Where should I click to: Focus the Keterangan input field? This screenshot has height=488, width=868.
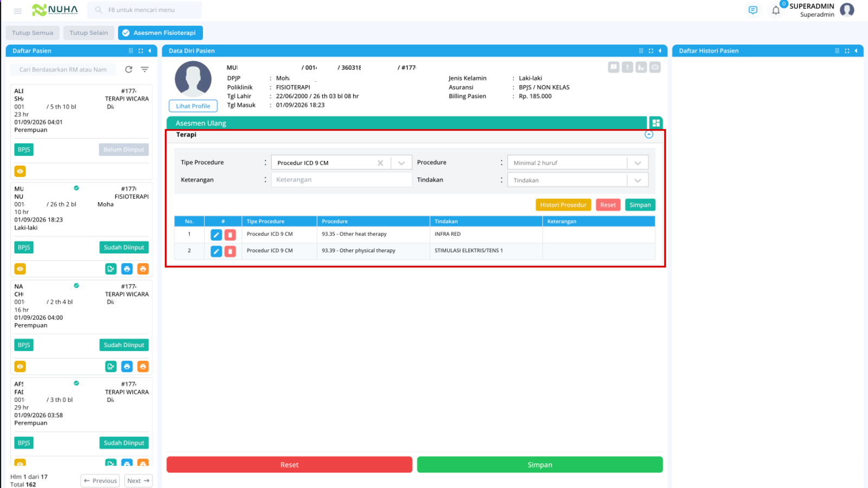tap(341, 180)
